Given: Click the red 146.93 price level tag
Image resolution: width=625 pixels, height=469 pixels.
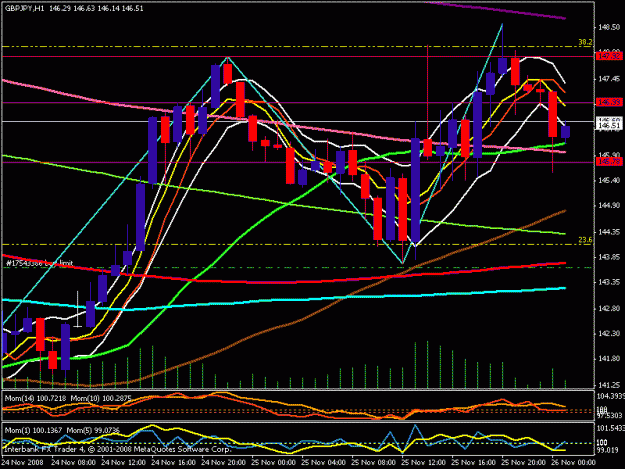Looking at the screenshot, I should (x=609, y=102).
